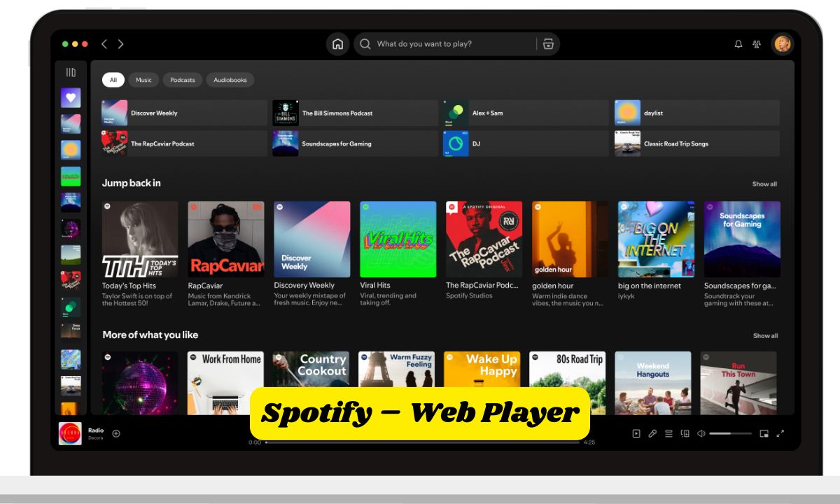Open Liked Songs heart in sidebar

pos(71,98)
